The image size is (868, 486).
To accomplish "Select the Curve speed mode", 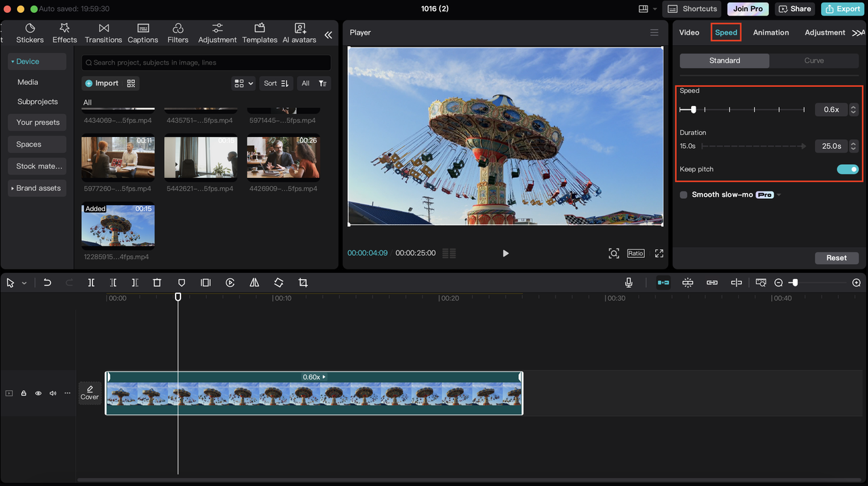I will click(814, 60).
